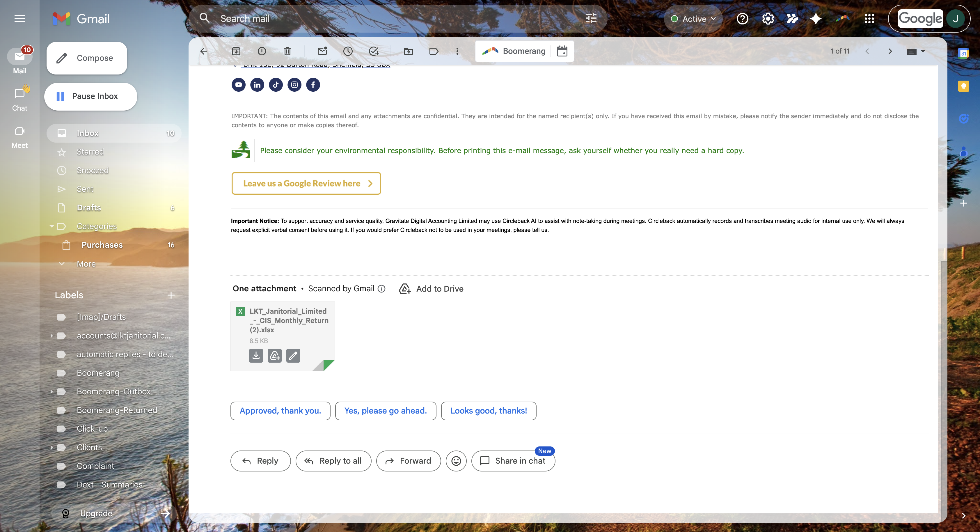Toggle the Pause Inbox button
The height and width of the screenshot is (532, 980).
[90, 96]
